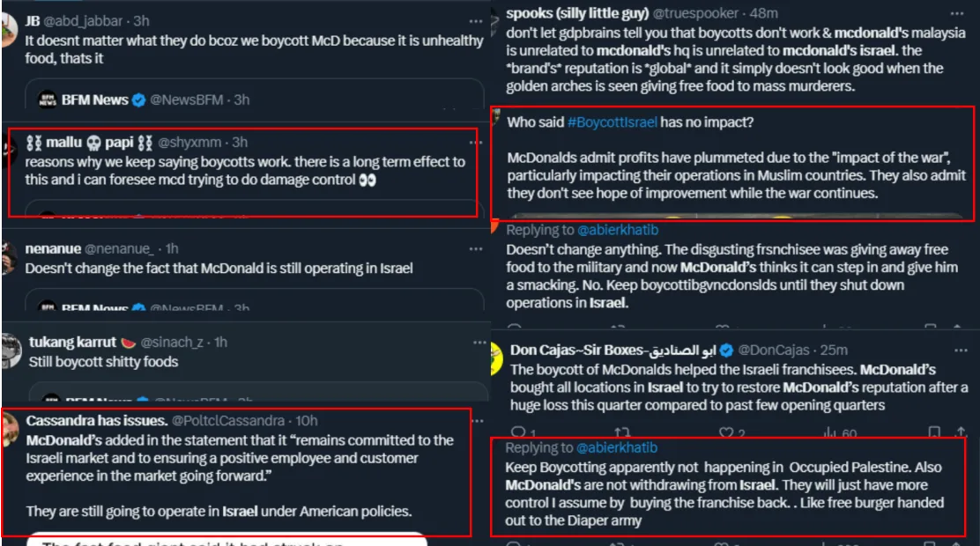This screenshot has height=546, width=980.
Task: Open the ellipsis menu on Don Cajas's tweet
Action: [x=961, y=350]
